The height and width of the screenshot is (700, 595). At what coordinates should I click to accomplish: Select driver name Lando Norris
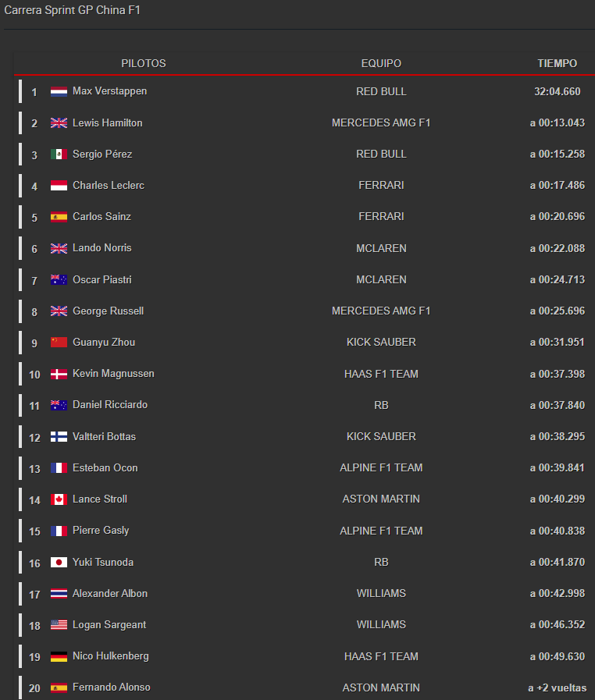[x=102, y=247]
